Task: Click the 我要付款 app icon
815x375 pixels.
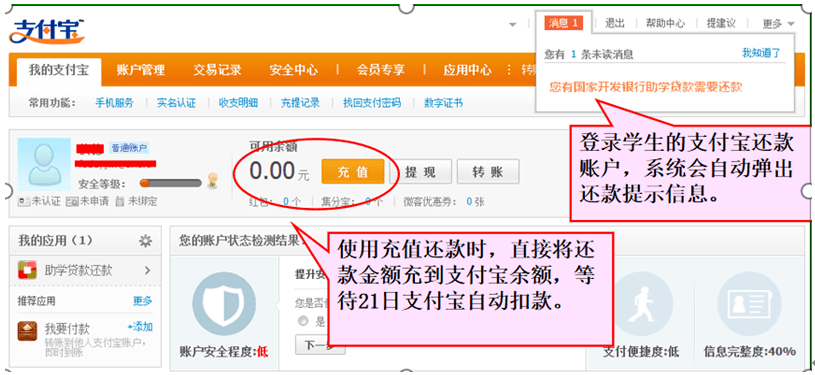Action: (27, 331)
